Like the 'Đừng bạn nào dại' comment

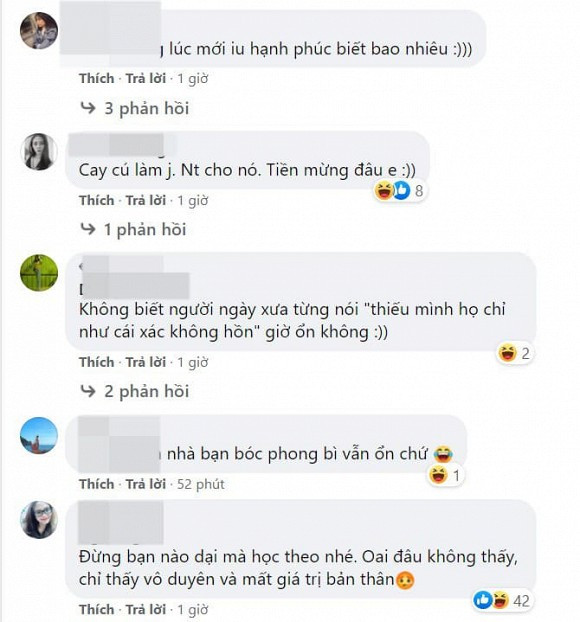(x=96, y=609)
